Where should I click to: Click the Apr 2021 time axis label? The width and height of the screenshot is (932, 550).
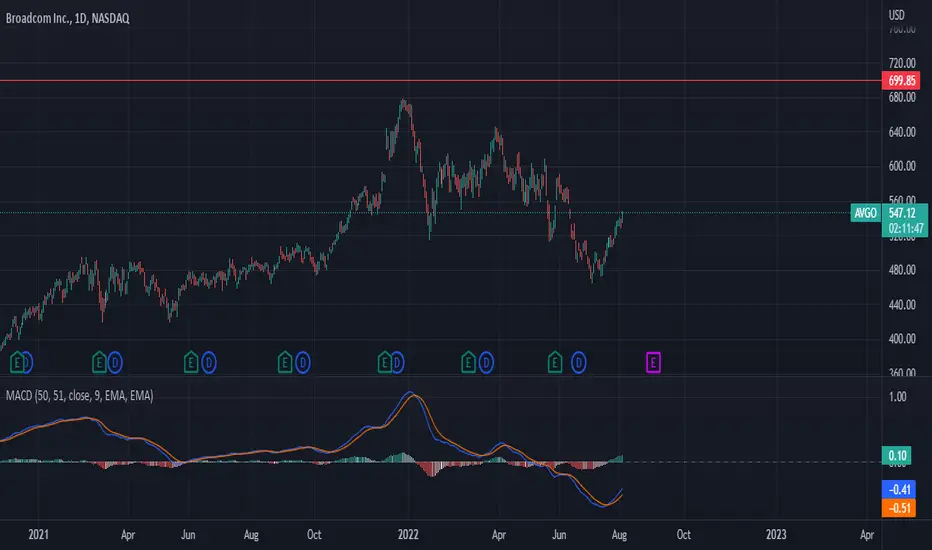tap(128, 535)
